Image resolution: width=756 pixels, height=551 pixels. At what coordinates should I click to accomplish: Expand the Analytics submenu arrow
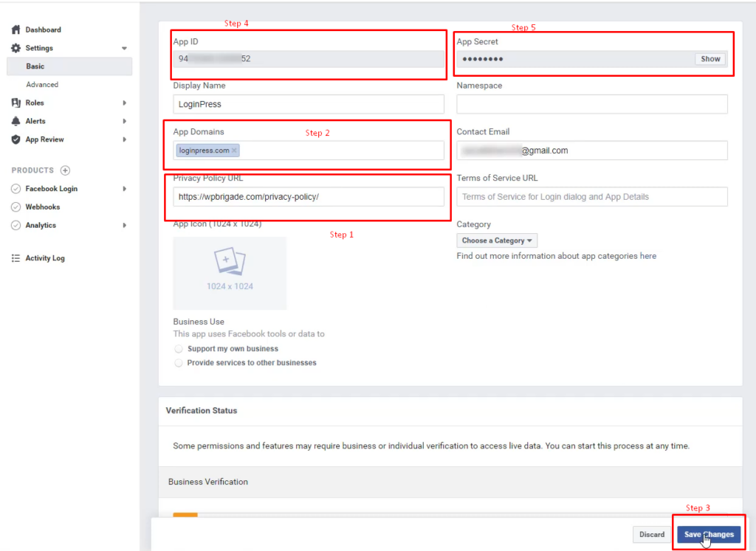[x=124, y=226]
